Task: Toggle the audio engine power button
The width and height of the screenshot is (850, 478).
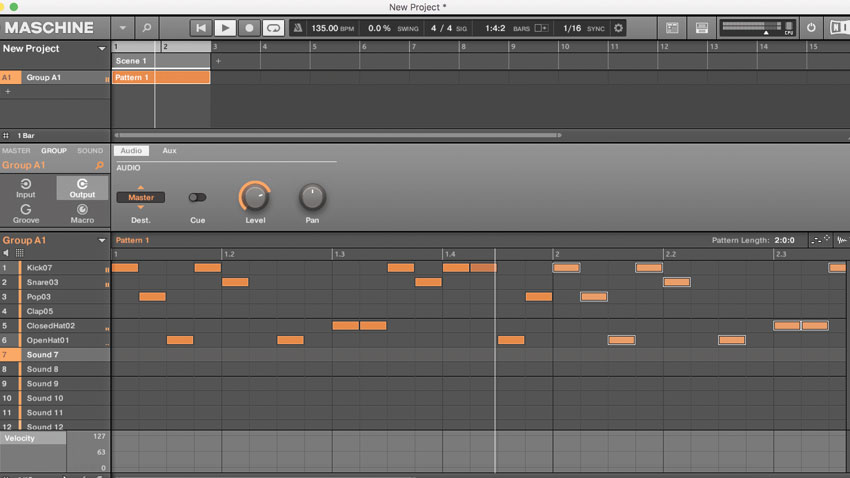Action: 811,28
